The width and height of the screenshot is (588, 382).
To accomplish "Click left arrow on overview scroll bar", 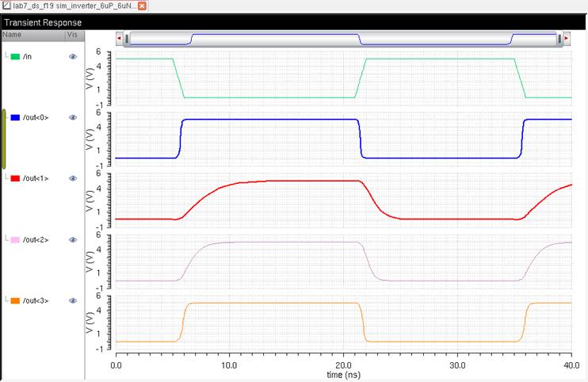I will tap(119, 38).
